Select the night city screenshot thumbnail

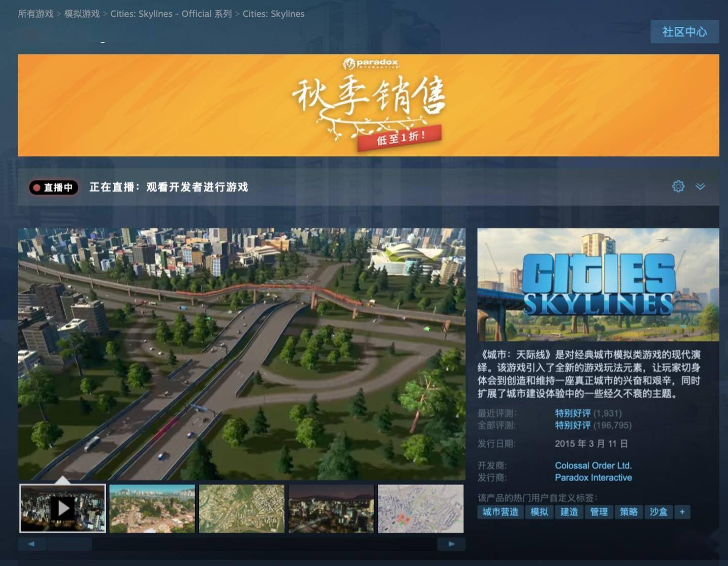[x=331, y=508]
